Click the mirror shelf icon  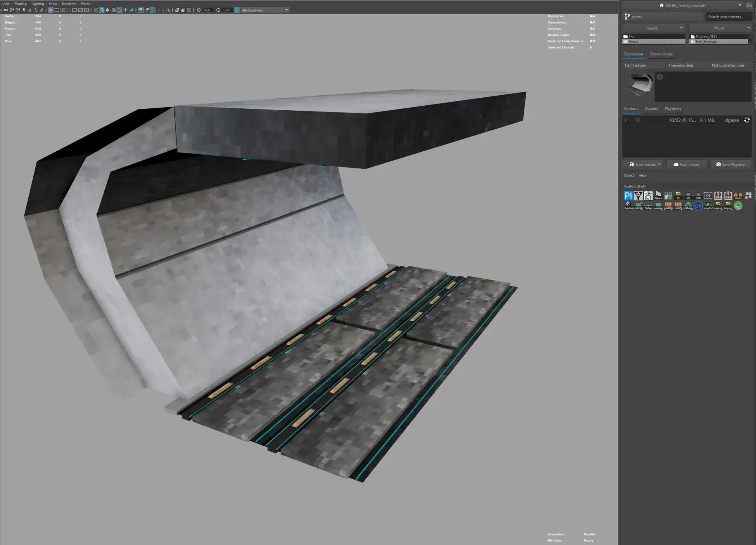[738, 196]
